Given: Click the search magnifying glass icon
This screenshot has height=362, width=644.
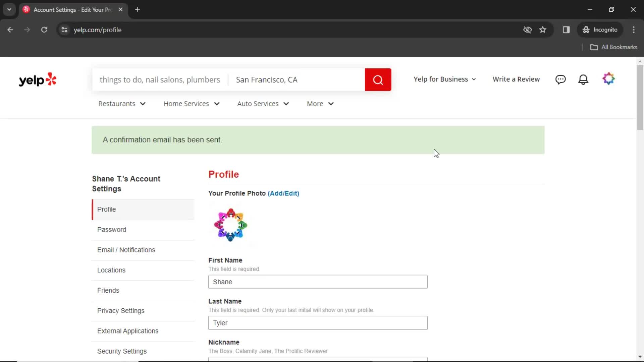Looking at the screenshot, I should point(378,79).
